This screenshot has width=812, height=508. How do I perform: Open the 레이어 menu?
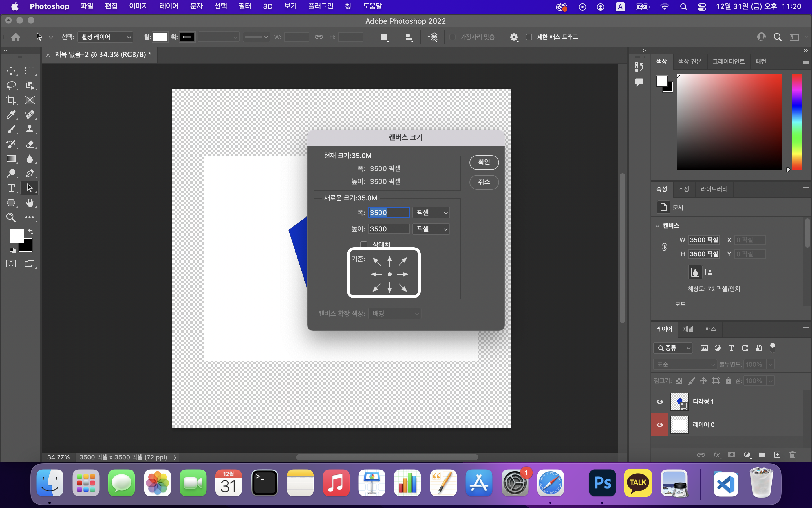pos(169,6)
